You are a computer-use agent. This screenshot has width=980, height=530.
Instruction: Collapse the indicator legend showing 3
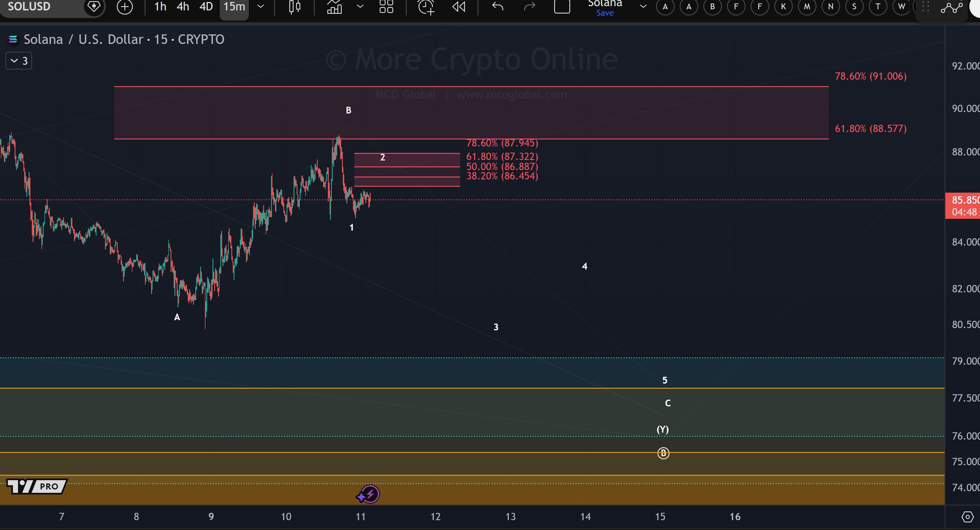[x=19, y=61]
